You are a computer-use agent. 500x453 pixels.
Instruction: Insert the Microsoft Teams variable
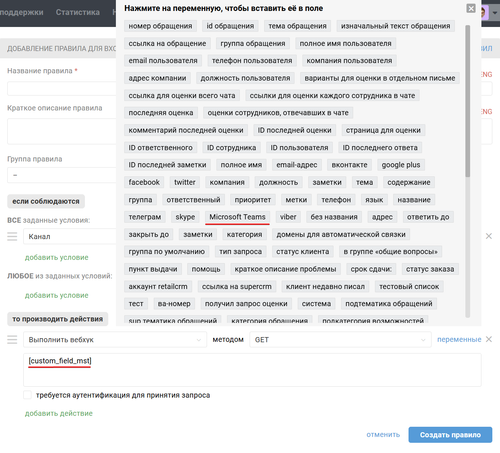pos(237,217)
